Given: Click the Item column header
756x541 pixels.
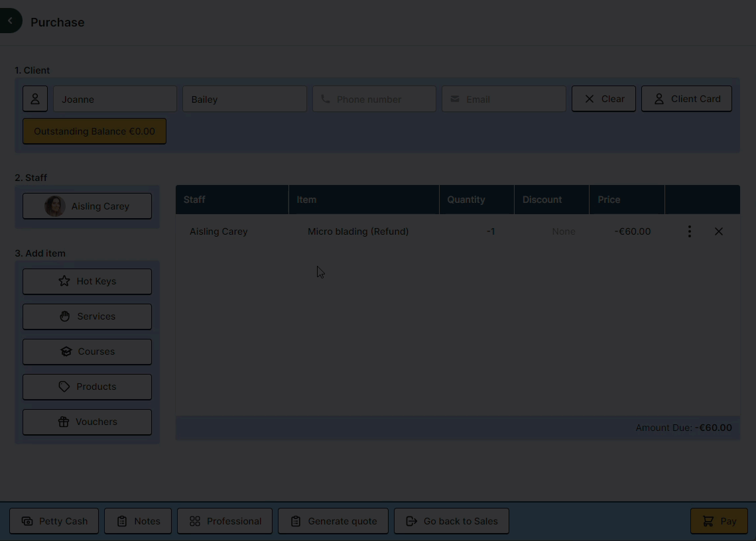Looking at the screenshot, I should pos(364,200).
